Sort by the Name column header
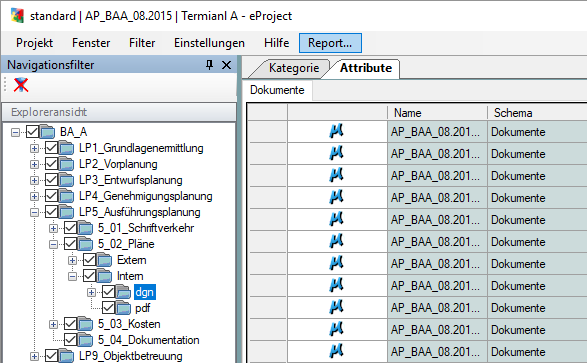This screenshot has height=363, width=587. coord(437,113)
